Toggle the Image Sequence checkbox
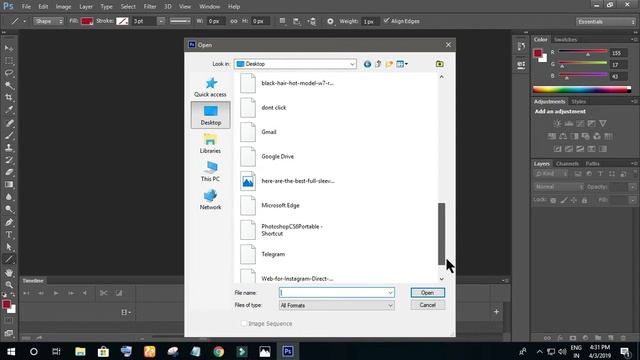 point(244,323)
